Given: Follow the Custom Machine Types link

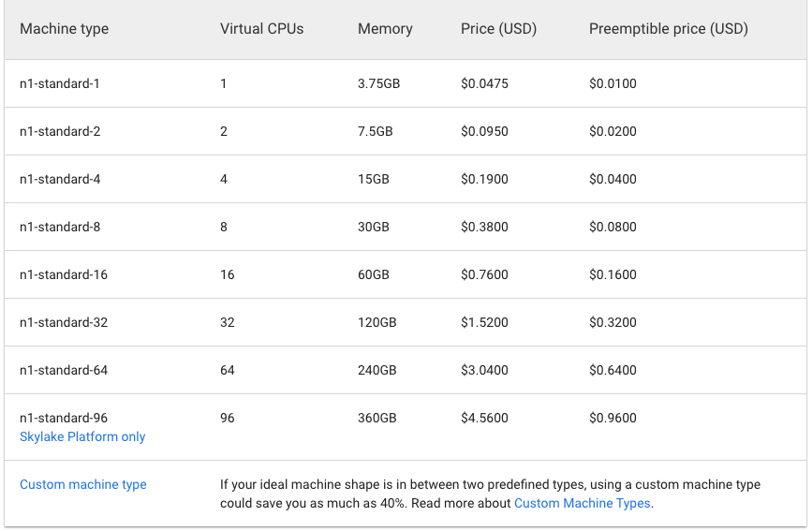Looking at the screenshot, I should coord(582,503).
